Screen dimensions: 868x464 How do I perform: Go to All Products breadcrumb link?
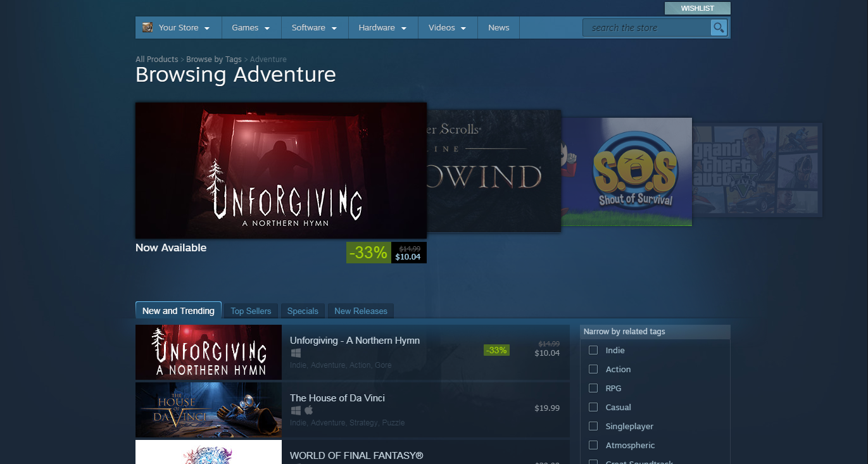click(157, 60)
